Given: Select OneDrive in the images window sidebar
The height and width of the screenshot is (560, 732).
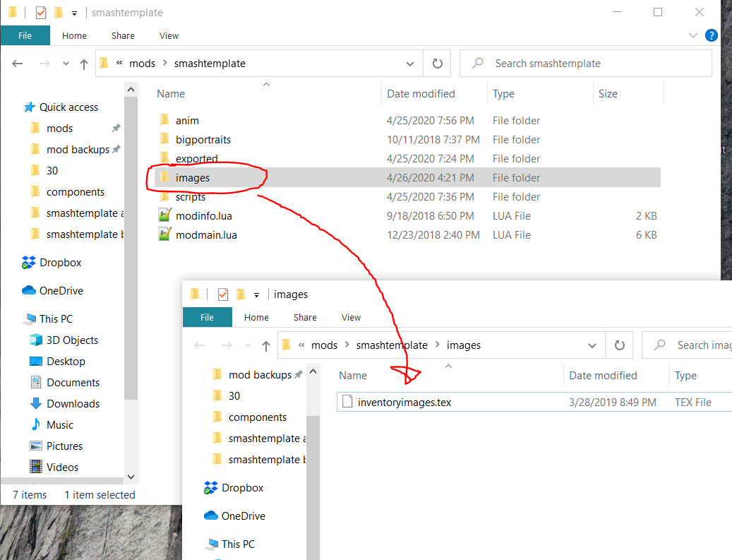Looking at the screenshot, I should coord(243,516).
